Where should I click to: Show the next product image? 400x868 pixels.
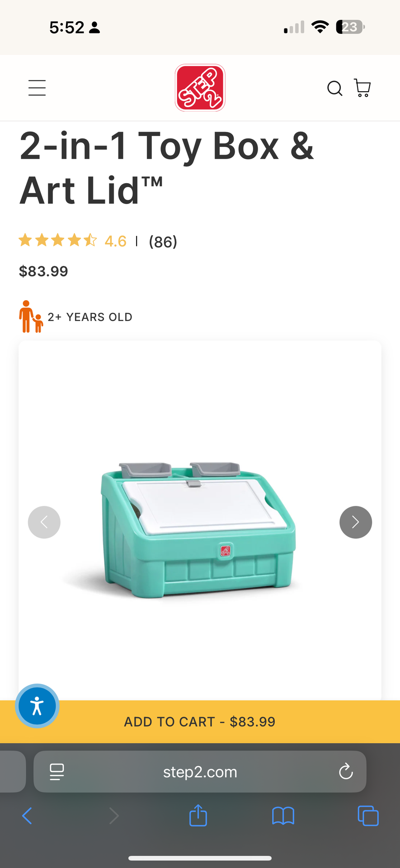(356, 522)
